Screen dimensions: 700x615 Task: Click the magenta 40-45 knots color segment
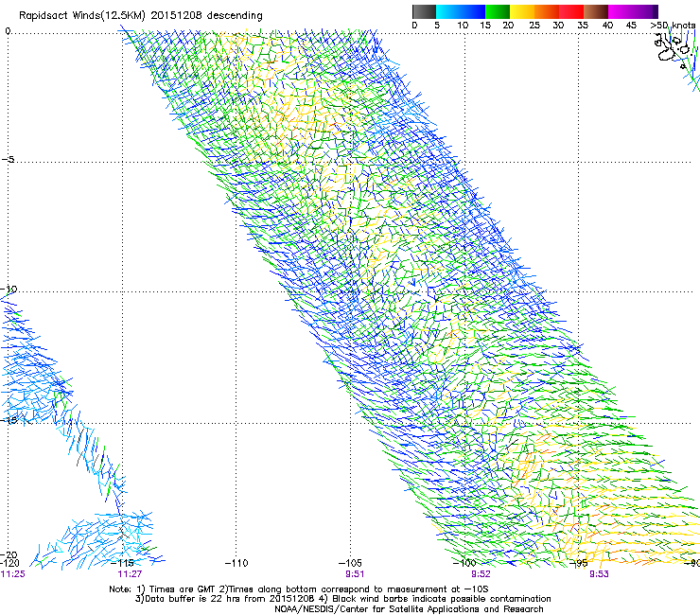pos(621,11)
